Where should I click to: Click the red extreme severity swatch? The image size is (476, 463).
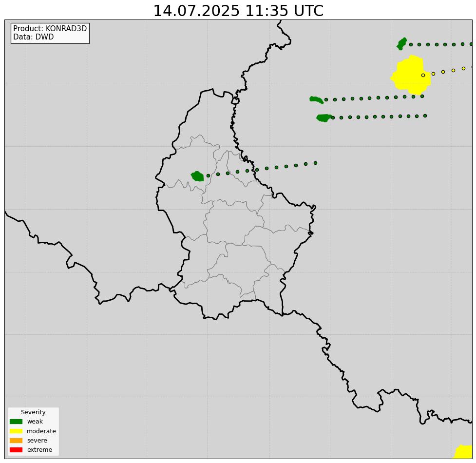click(16, 450)
